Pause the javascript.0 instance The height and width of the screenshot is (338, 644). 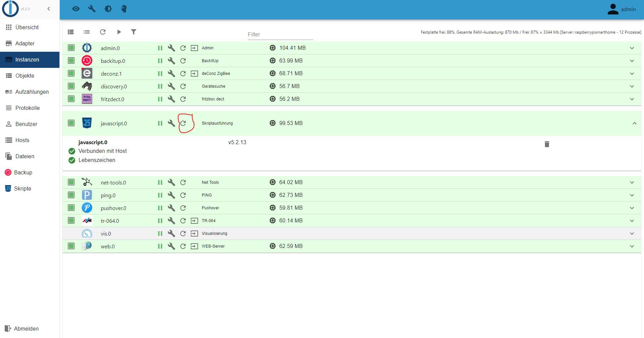tap(160, 123)
